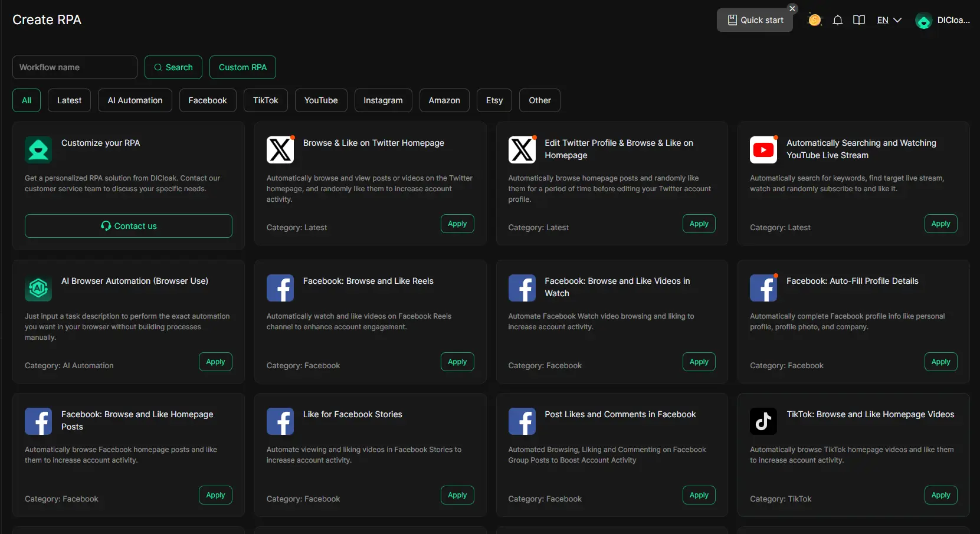Select the AI Automation category tab

(135, 100)
